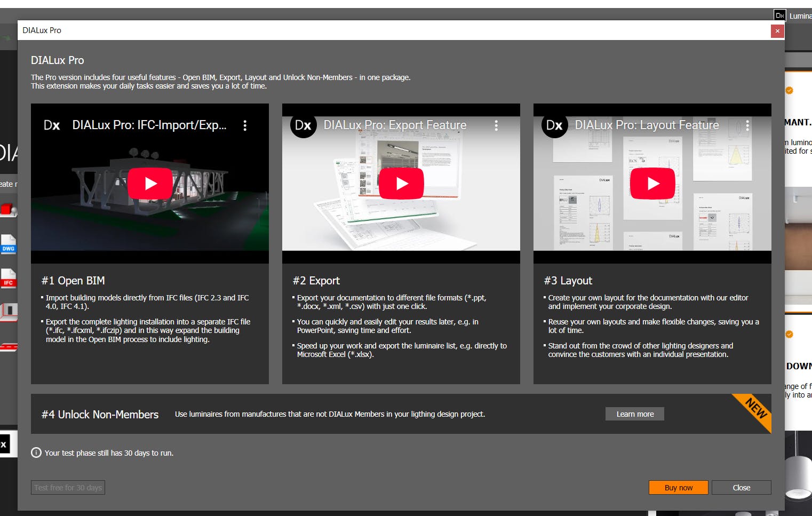Click the info icon beside test phase message
The image size is (812, 516).
click(36, 453)
